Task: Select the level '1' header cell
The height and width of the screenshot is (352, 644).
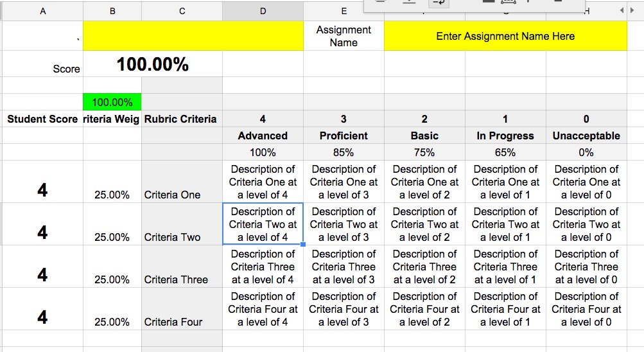Action: tap(505, 119)
